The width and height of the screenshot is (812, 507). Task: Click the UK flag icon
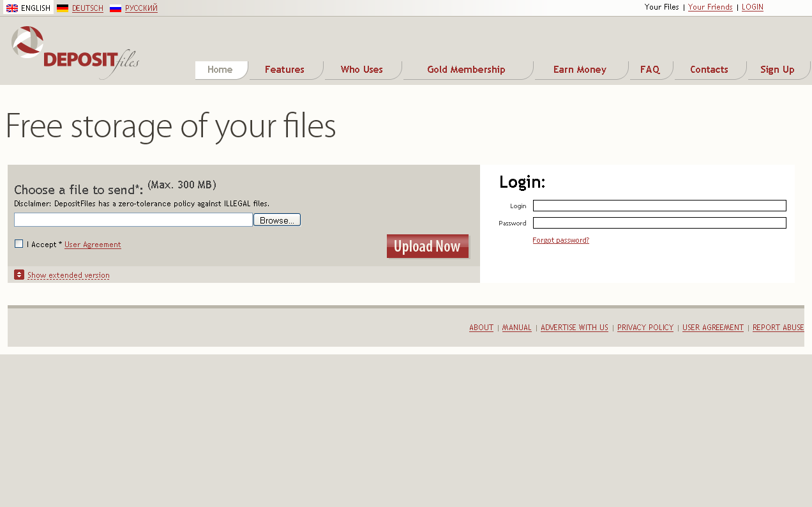pyautogui.click(x=12, y=8)
